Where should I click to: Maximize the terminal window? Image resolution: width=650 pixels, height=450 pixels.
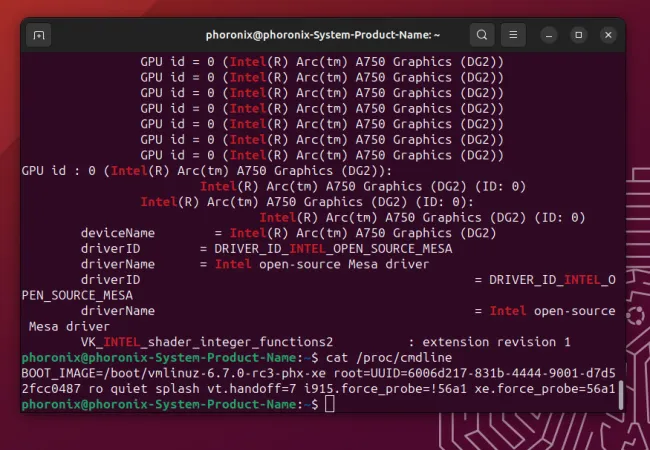click(x=578, y=35)
